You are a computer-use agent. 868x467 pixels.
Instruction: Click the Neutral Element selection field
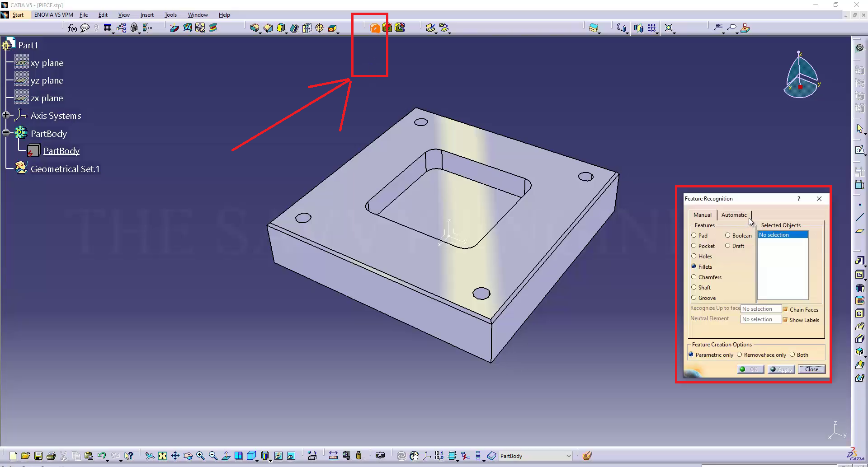(761, 319)
